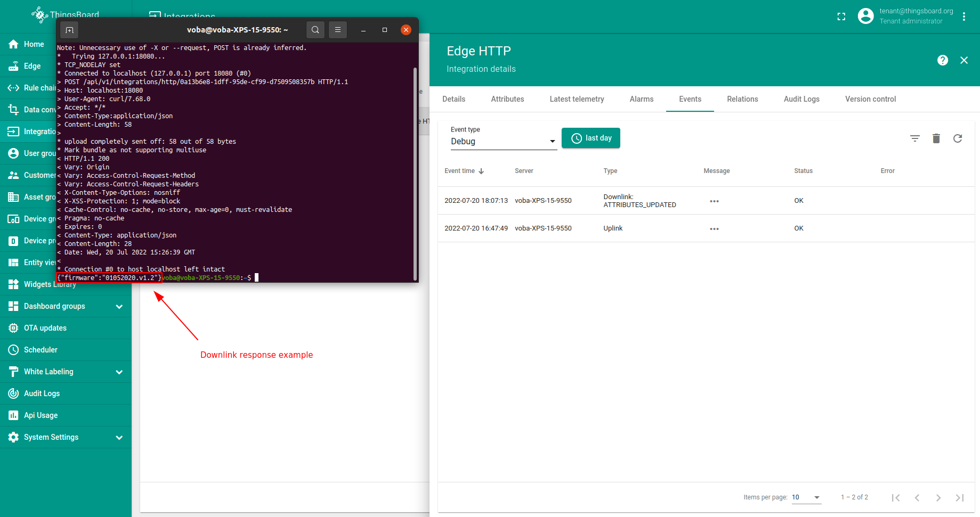Go to the last page
This screenshot has width=980, height=517.
coord(960,497)
